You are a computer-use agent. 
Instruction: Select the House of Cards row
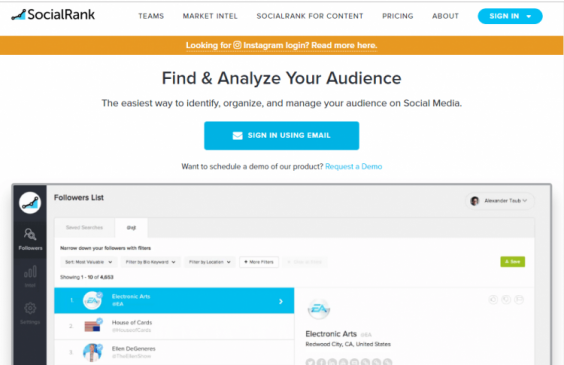click(174, 326)
